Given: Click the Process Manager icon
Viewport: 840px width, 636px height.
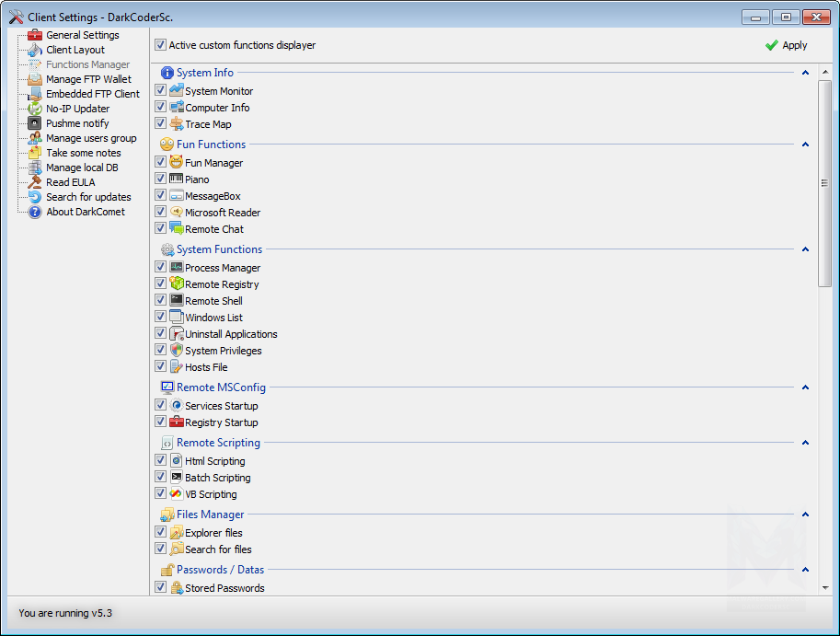Looking at the screenshot, I should tap(177, 268).
